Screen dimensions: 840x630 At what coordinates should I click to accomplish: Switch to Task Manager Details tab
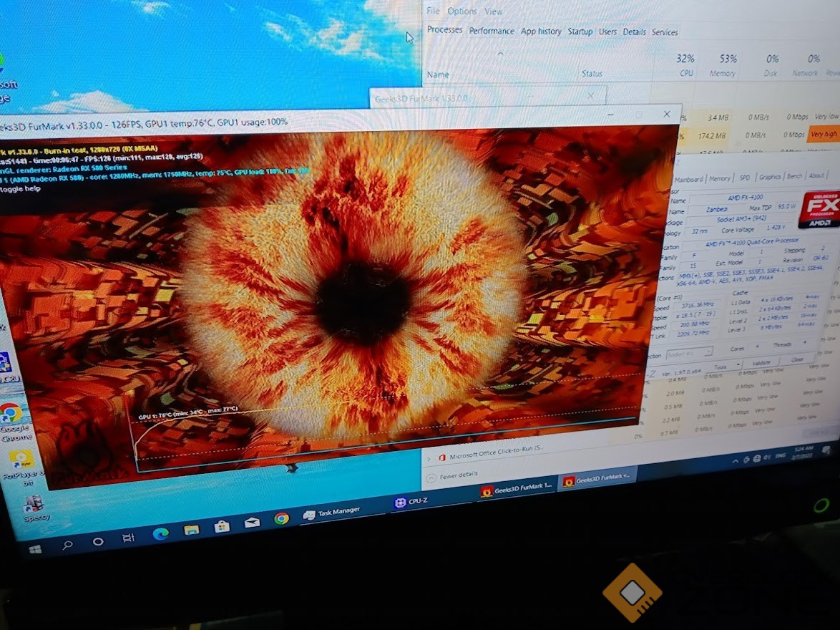[634, 32]
